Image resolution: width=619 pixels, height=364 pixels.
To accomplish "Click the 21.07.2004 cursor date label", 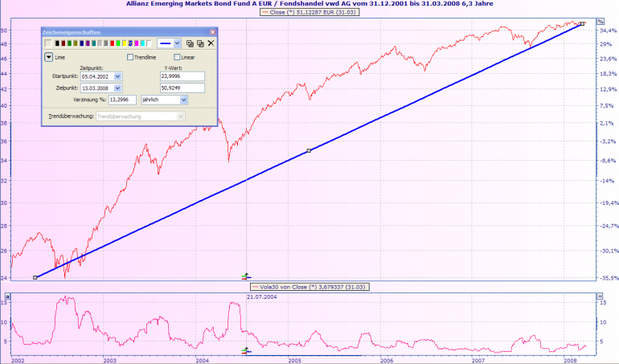I will (x=262, y=297).
